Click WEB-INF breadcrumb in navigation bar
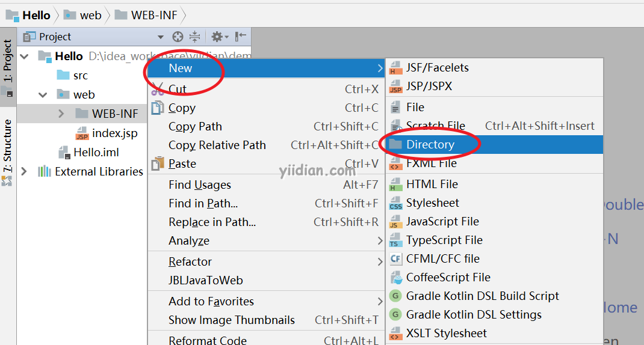This screenshot has width=644, height=345. (146, 16)
